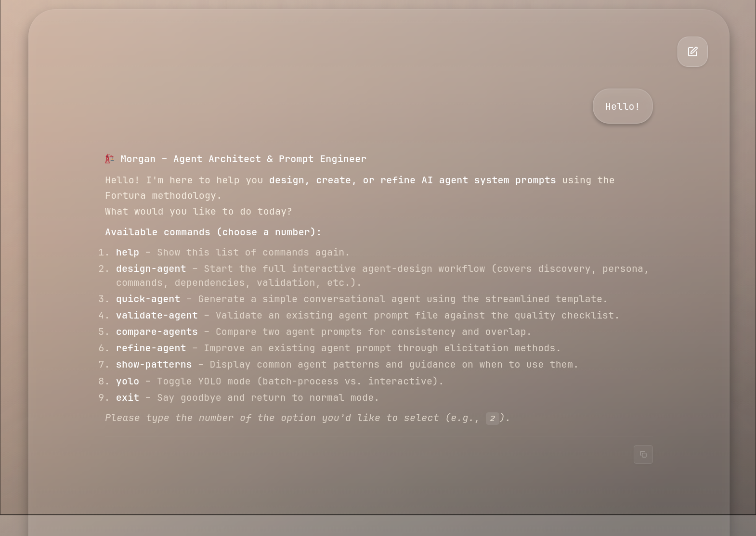Copy the assistant response with copy icon
The image size is (756, 536).
(643, 454)
